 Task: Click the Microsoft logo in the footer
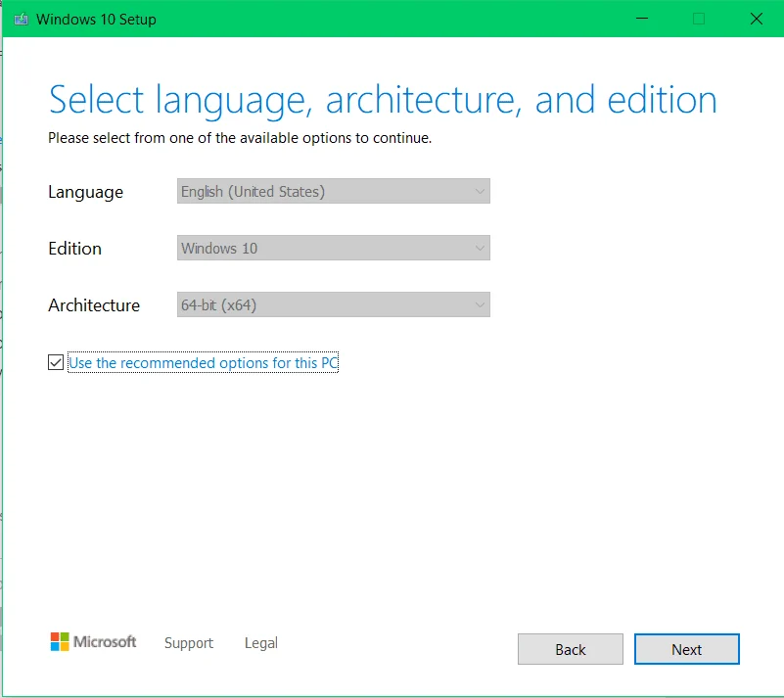(93, 641)
